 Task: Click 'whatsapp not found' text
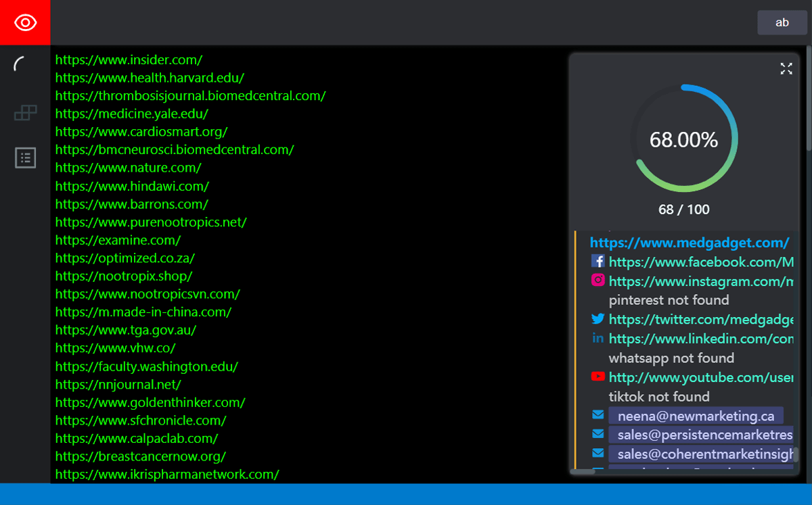click(x=671, y=358)
